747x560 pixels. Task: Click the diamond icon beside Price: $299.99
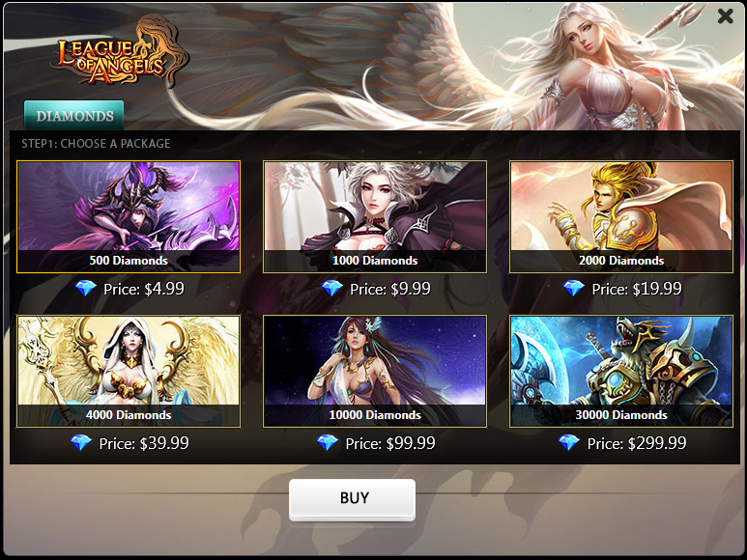tap(569, 443)
